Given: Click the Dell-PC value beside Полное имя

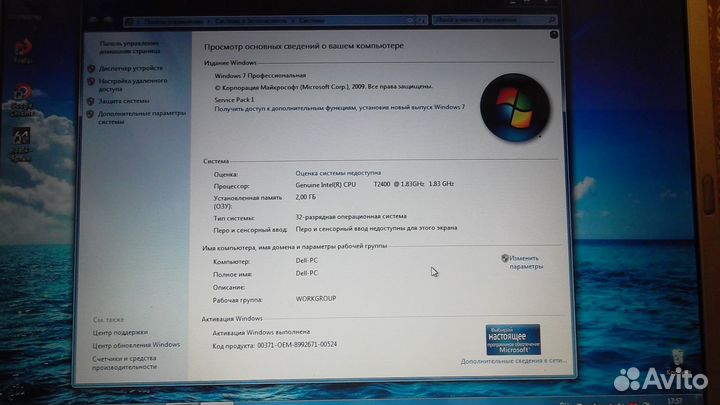Looking at the screenshot, I should pos(307,273).
